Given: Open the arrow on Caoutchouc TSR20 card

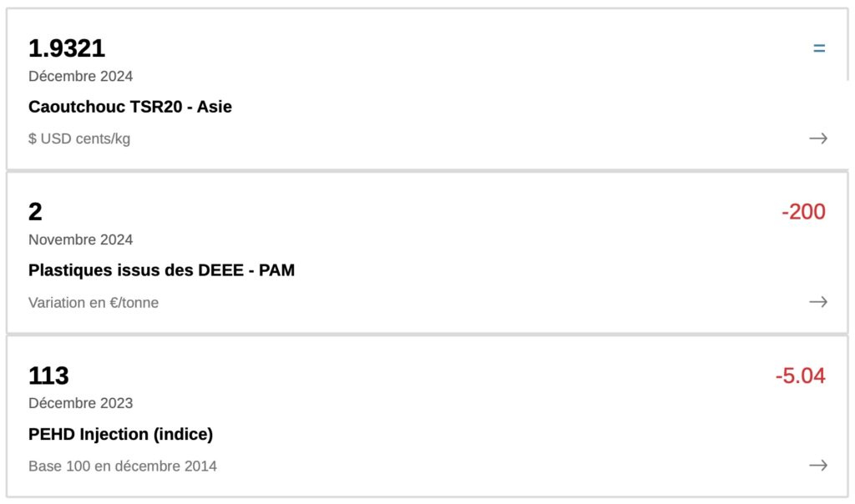Looking at the screenshot, I should (817, 139).
